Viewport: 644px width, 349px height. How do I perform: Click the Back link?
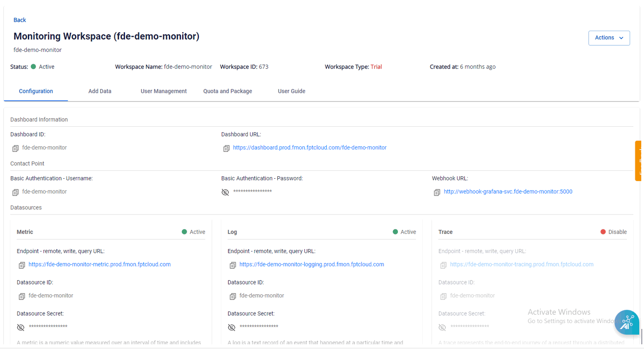(x=20, y=20)
